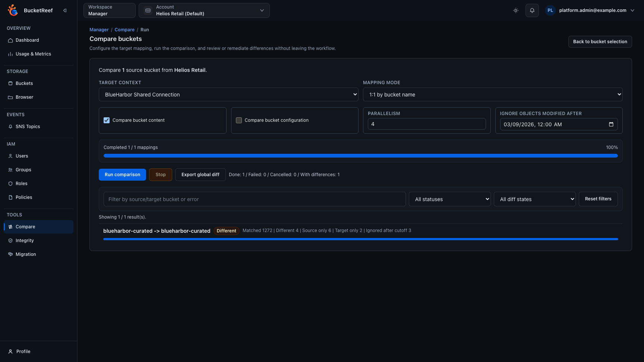Toggle the light/dark theme sun icon

pyautogui.click(x=516, y=10)
